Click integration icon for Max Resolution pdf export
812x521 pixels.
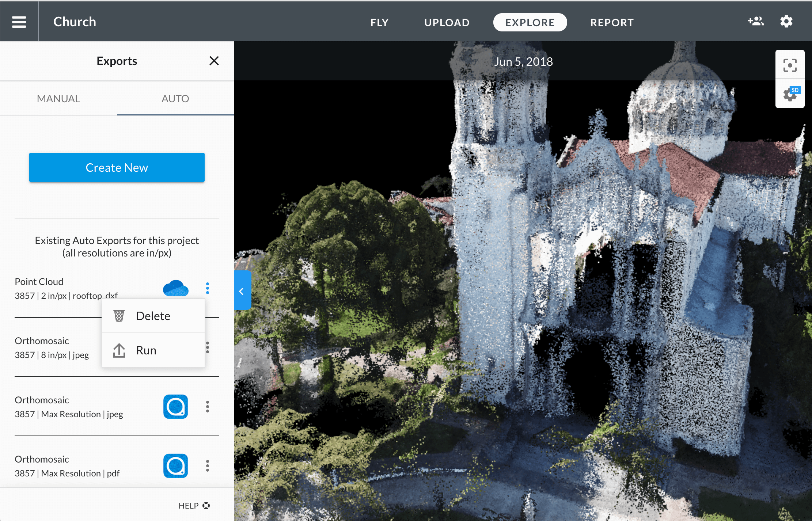coord(176,466)
